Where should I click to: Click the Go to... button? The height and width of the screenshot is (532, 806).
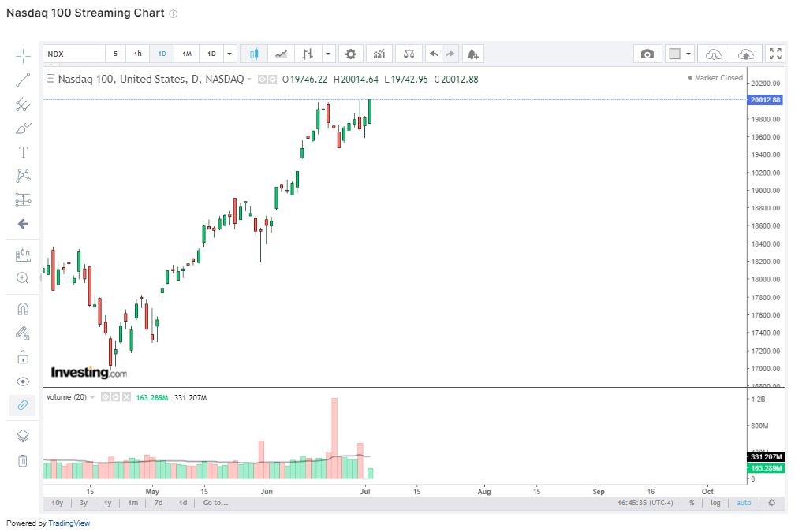pyautogui.click(x=215, y=503)
